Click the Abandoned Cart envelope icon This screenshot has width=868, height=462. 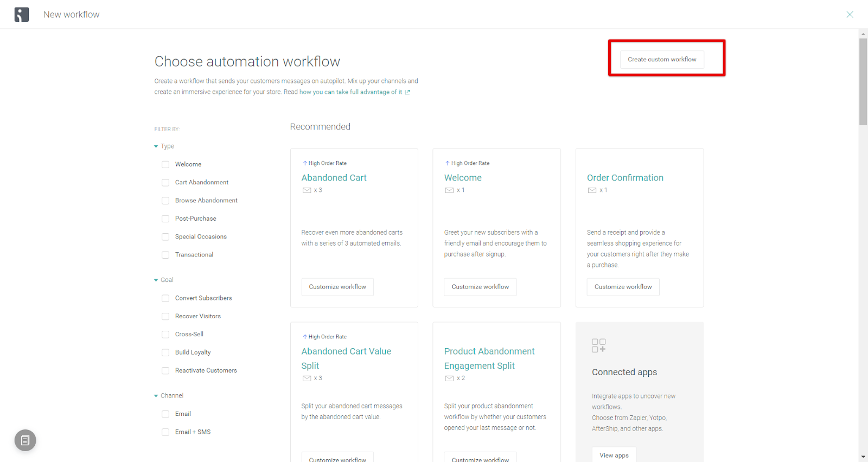click(x=307, y=190)
